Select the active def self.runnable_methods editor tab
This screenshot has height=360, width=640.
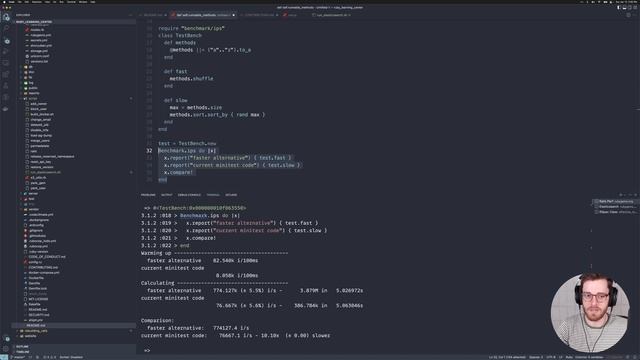(203, 15)
